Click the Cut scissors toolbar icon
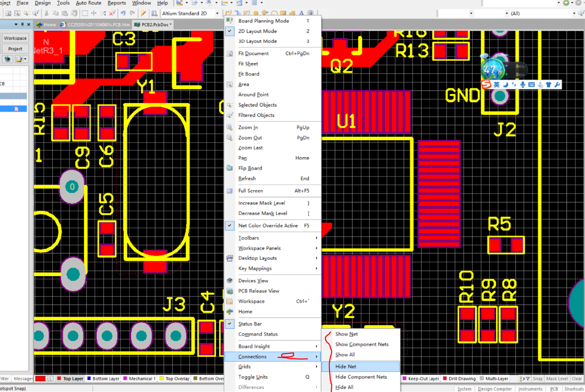This screenshot has height=392, width=585. [x=46, y=13]
